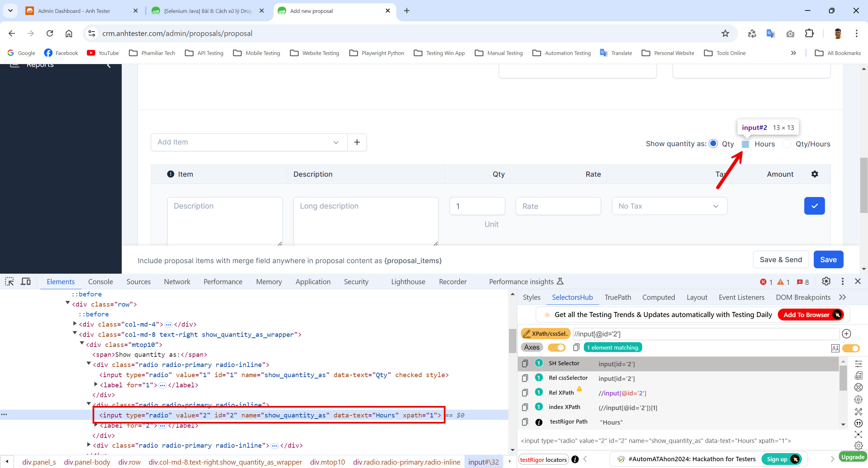The height and width of the screenshot is (468, 868).
Task: Click the Save & Send button
Action: (781, 259)
